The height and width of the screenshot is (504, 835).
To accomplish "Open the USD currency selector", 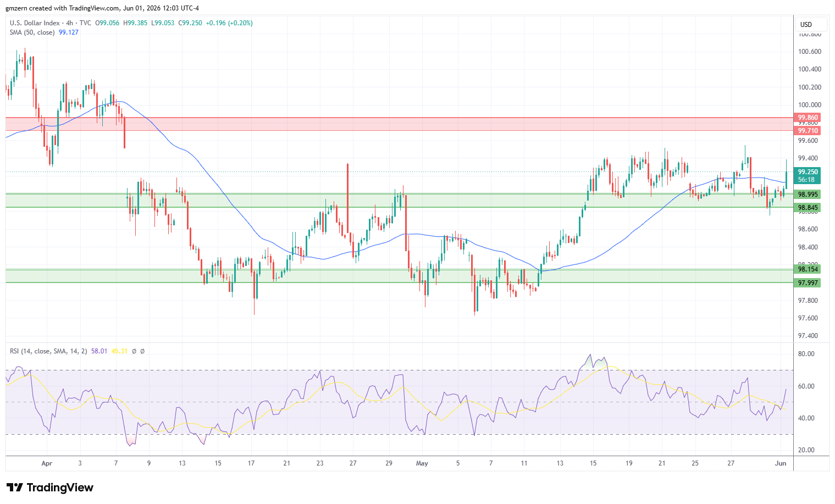I will 811,25.
